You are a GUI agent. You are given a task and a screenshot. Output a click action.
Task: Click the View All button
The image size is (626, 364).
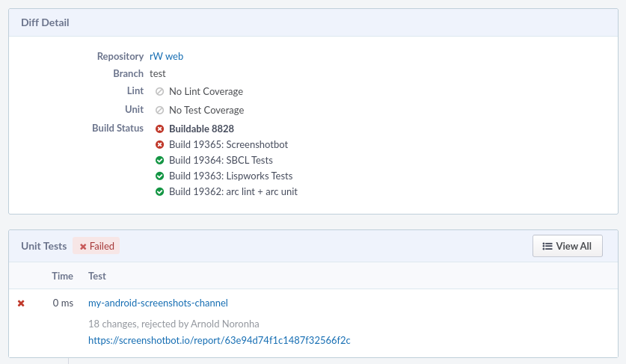[x=567, y=246]
